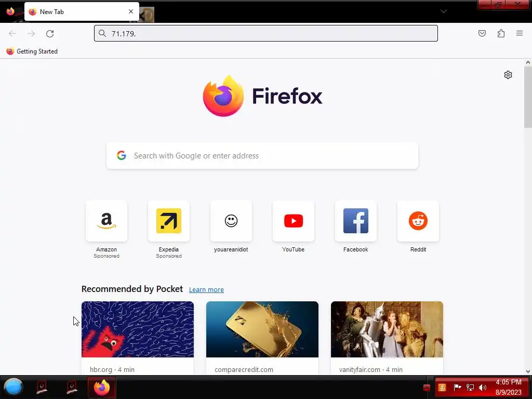This screenshot has height=399, width=532.
Task: Click the scrollbar down arrow
Action: (x=528, y=371)
